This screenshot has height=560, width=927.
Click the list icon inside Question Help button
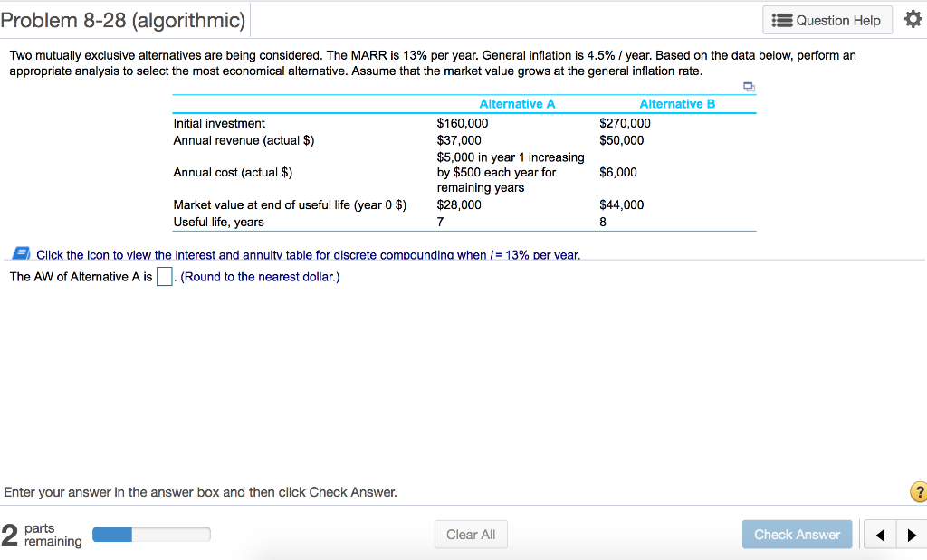[784, 20]
